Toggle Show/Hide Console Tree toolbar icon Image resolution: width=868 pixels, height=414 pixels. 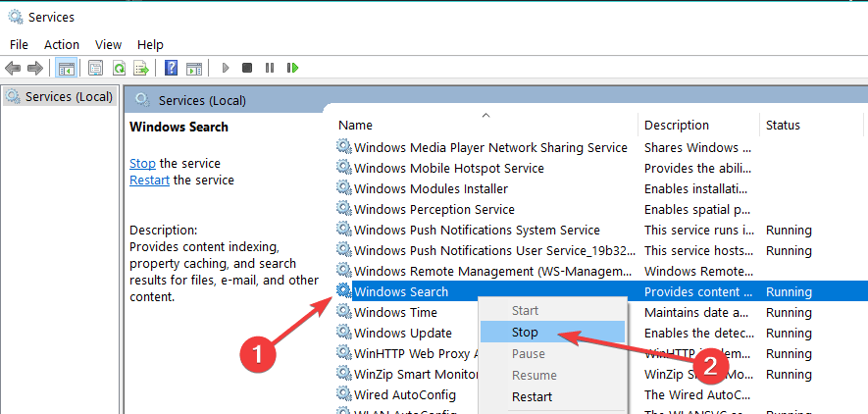(x=67, y=68)
